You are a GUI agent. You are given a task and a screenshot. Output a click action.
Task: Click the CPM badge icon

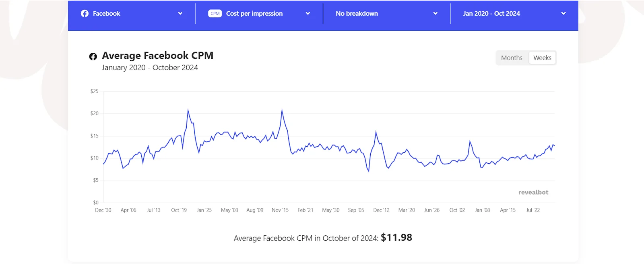coord(215,14)
